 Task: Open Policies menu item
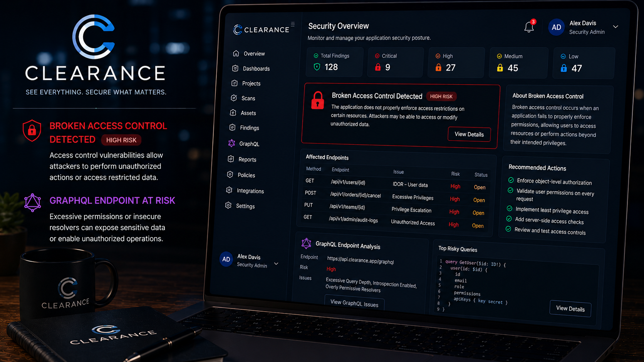coord(246,175)
